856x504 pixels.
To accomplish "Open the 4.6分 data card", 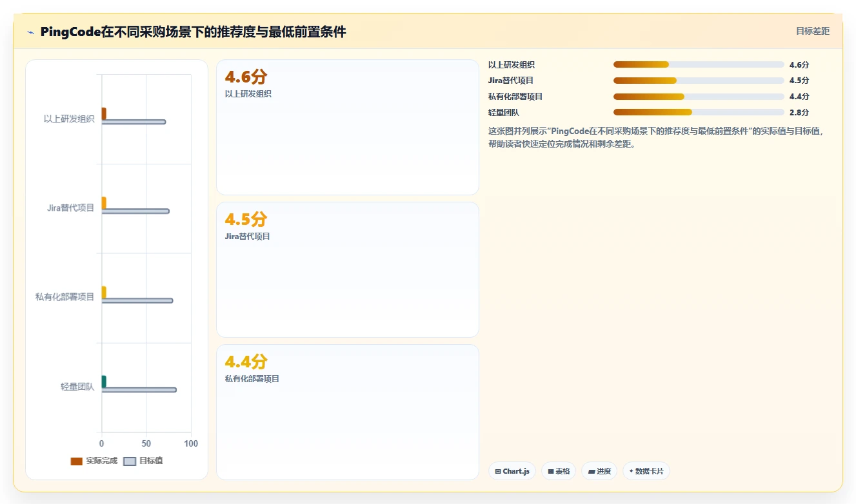I will (348, 128).
